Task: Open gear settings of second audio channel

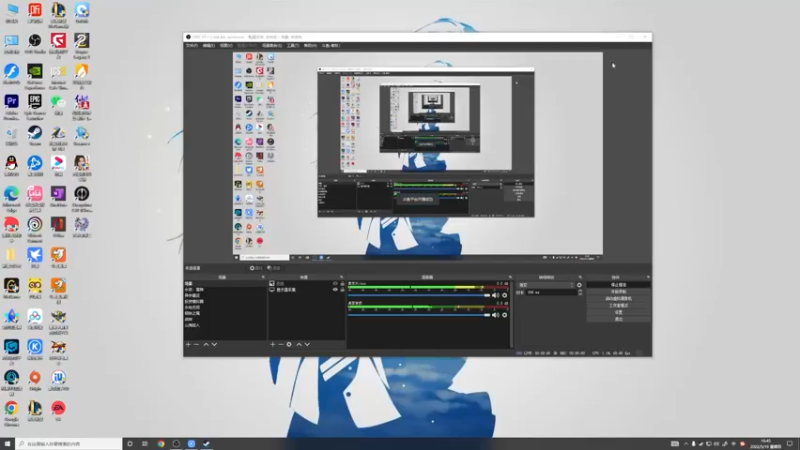Action: tap(505, 315)
